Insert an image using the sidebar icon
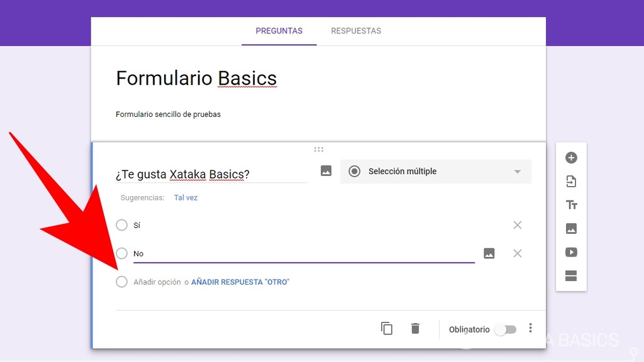644x362 pixels. click(571, 228)
